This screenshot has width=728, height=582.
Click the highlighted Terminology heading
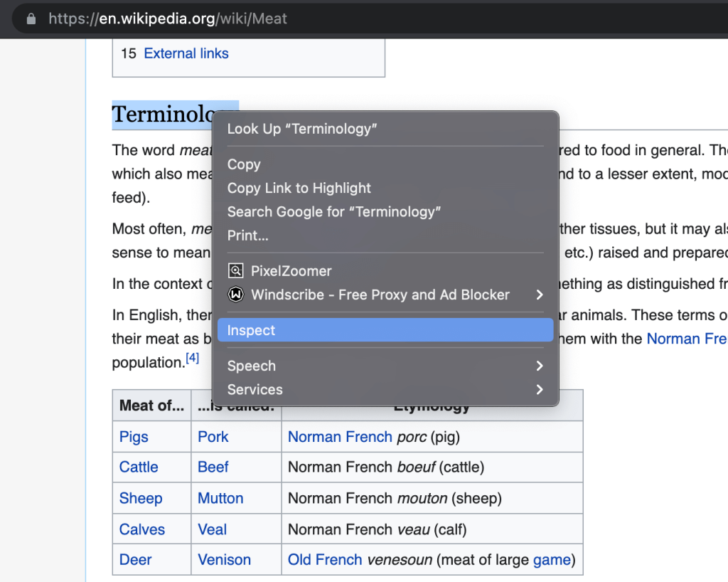click(x=162, y=115)
